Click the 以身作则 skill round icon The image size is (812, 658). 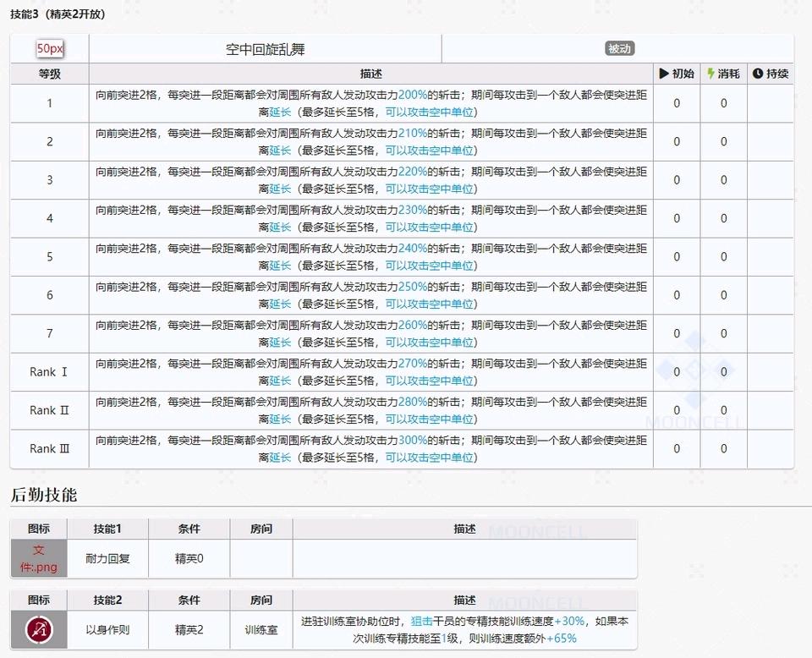pos(40,629)
